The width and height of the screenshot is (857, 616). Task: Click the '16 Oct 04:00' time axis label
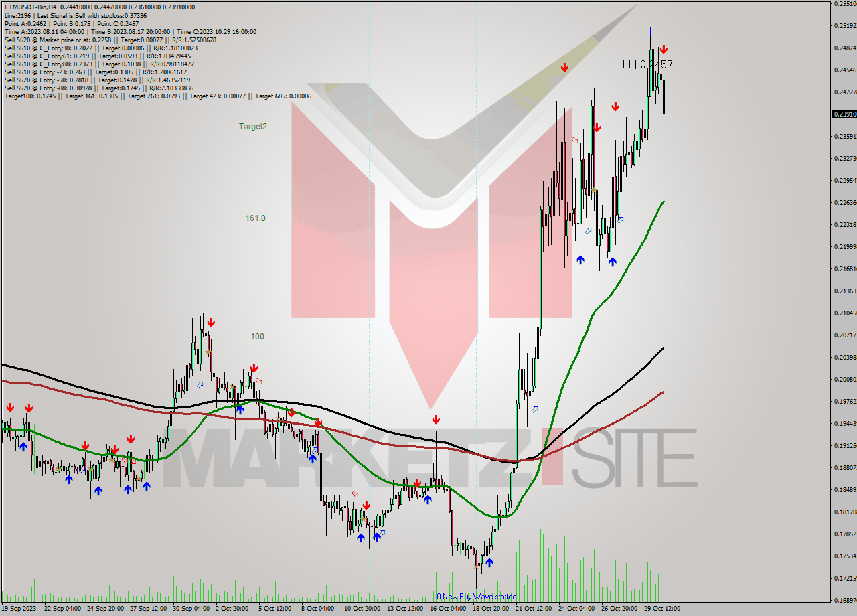[x=449, y=609]
